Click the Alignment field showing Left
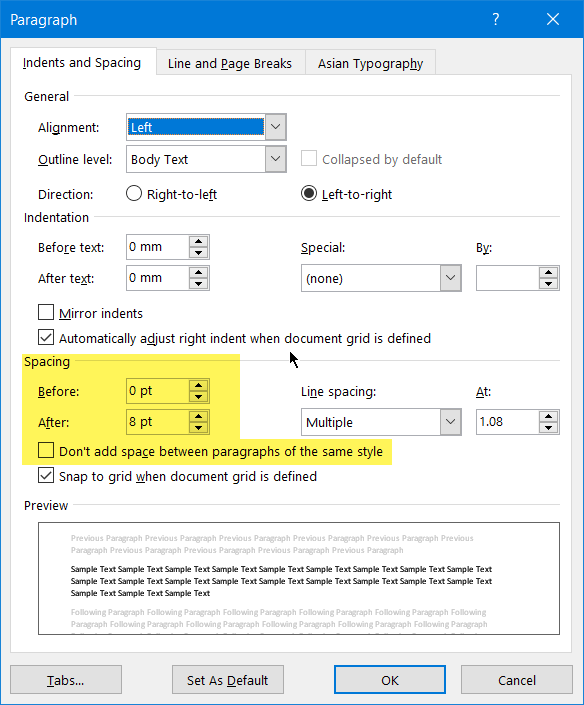The width and height of the screenshot is (584, 705). tap(196, 127)
